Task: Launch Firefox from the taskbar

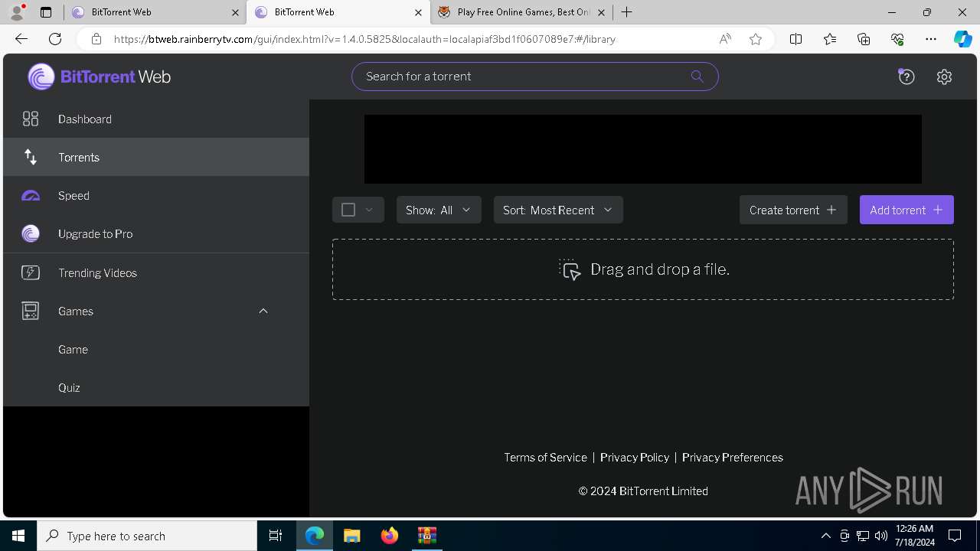Action: click(390, 536)
